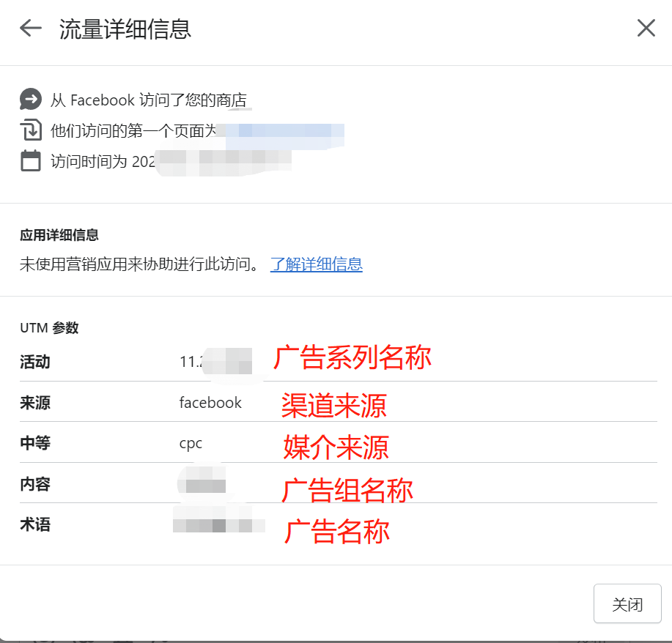Screen dimensions: 672x643
Task: Close the traffic details dialog with X
Action: (646, 29)
